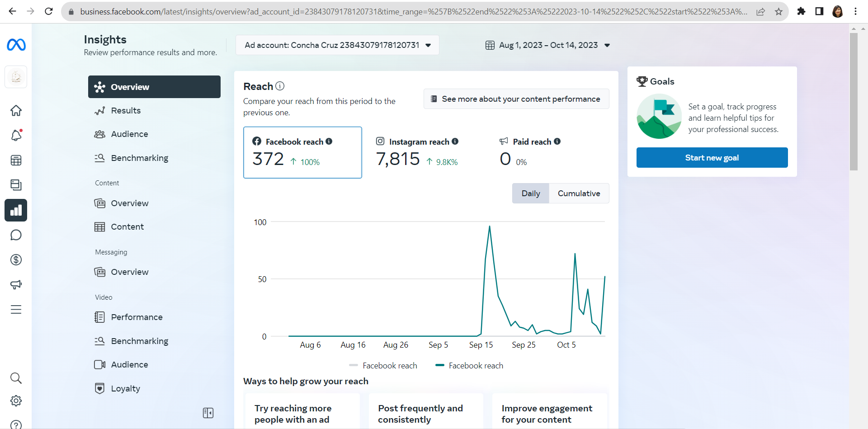Open the Content library icon in left rail

[x=16, y=185]
